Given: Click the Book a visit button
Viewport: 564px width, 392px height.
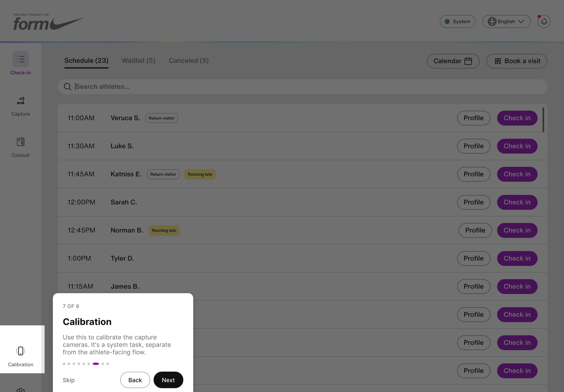Looking at the screenshot, I should [x=517, y=61].
